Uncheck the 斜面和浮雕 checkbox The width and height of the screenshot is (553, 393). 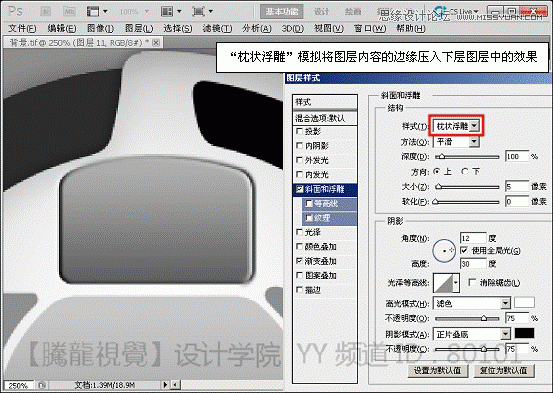(x=299, y=189)
